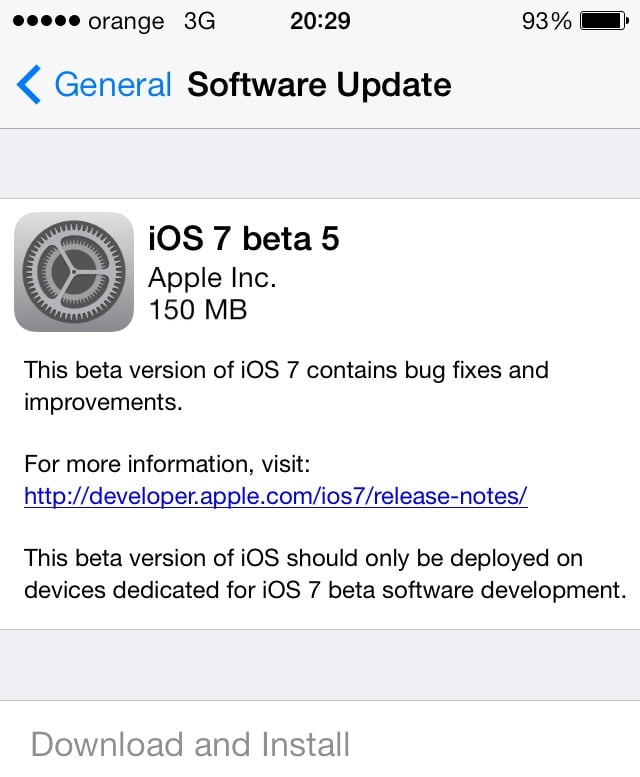The width and height of the screenshot is (640, 777).
Task: Click the battery icon in status bar
Action: [604, 21]
